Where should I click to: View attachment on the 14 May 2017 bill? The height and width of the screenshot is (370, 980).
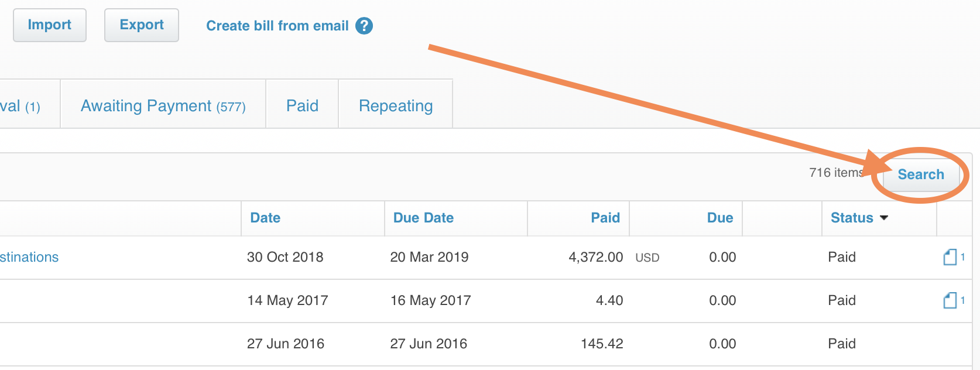[x=951, y=300]
